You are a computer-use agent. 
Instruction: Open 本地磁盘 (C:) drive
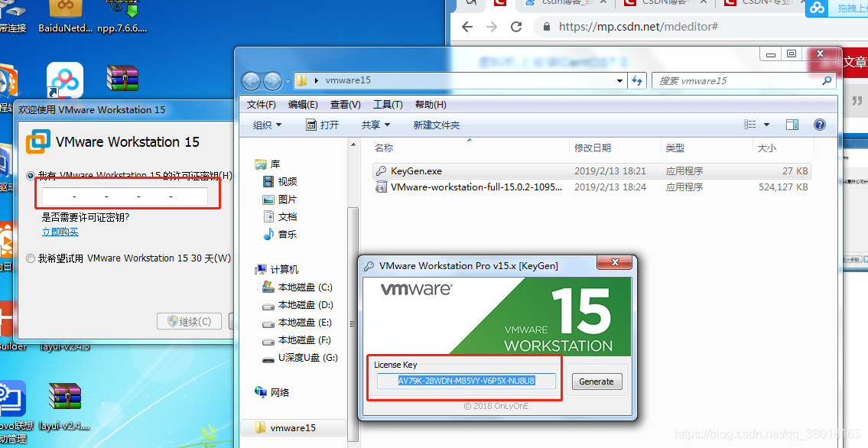click(x=297, y=287)
